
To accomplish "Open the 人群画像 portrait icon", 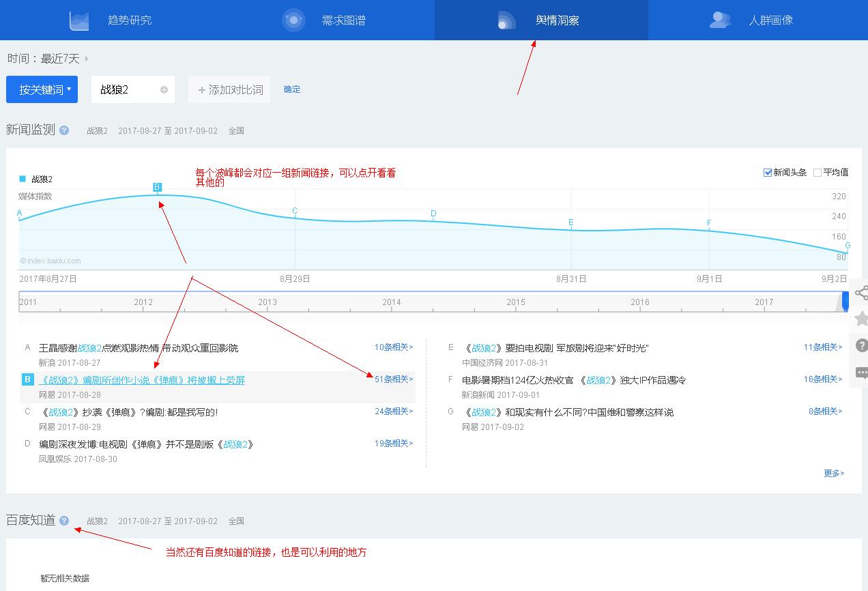I will click(x=720, y=20).
